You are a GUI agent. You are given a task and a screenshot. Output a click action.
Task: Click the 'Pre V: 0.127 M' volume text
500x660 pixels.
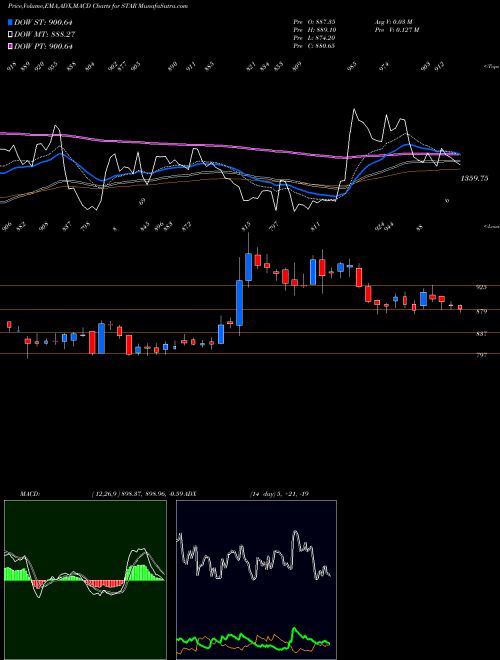pyautogui.click(x=396, y=29)
